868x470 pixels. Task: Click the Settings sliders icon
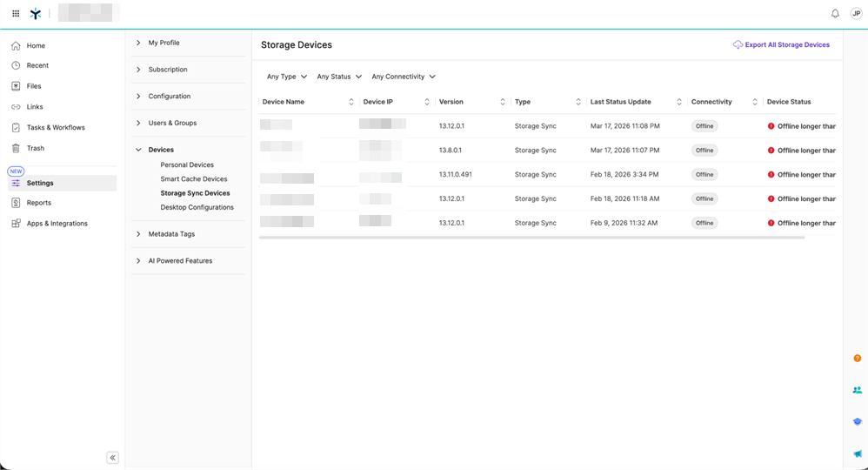click(x=16, y=183)
